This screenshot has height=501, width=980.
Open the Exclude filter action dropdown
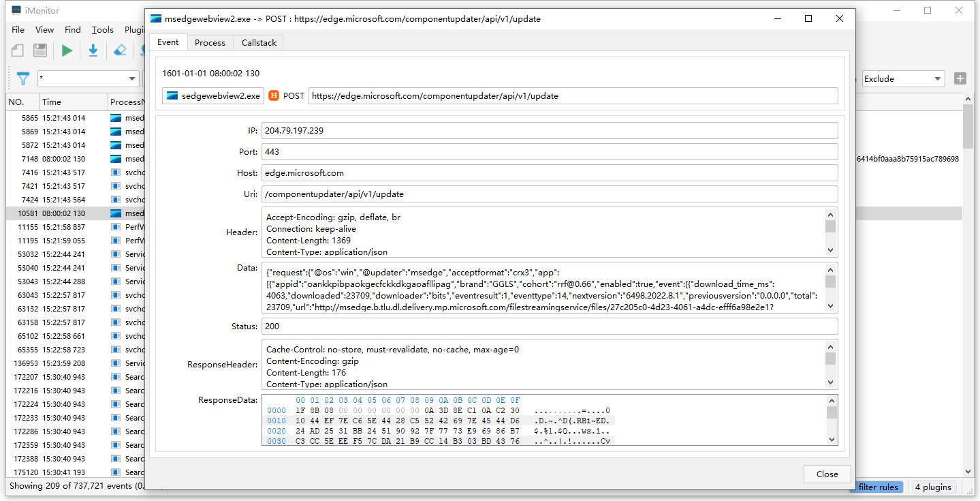point(903,78)
